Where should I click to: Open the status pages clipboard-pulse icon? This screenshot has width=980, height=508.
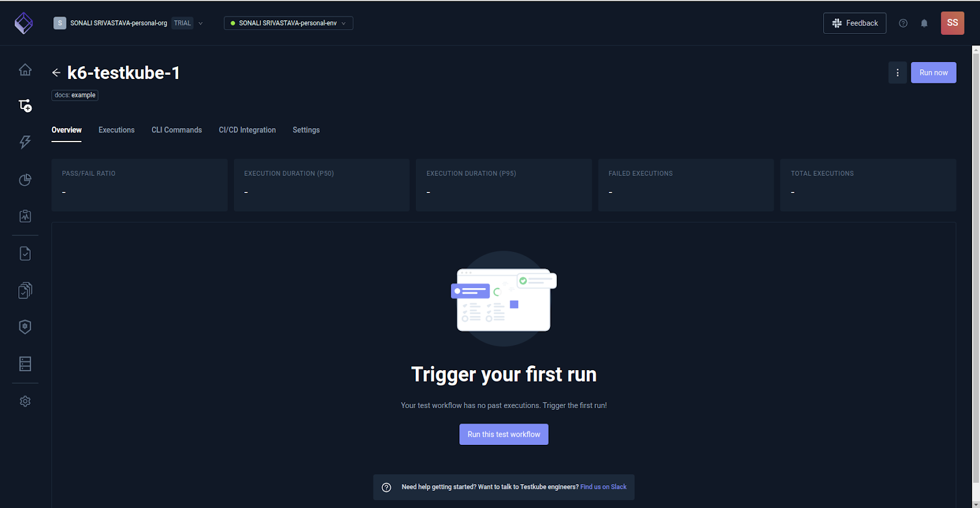[x=25, y=216]
